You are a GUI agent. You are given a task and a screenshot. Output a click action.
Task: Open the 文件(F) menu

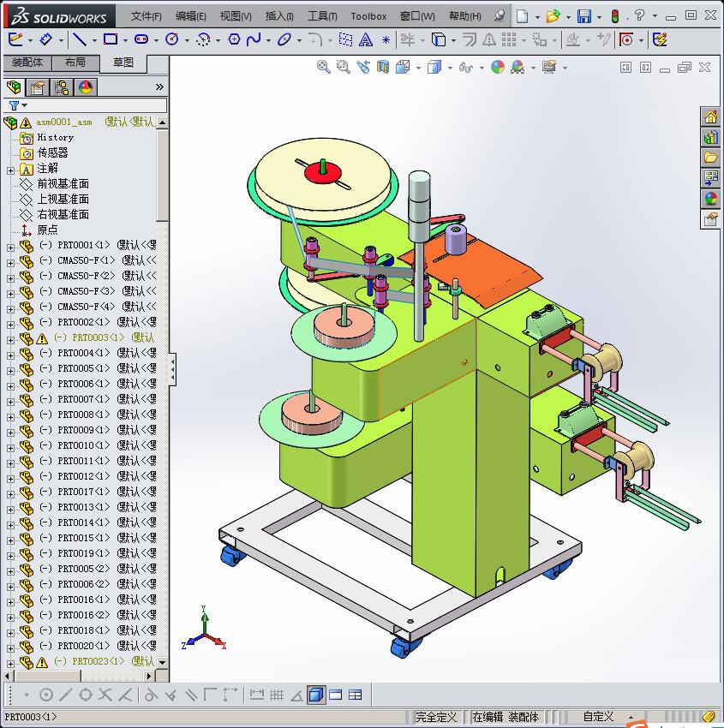[146, 17]
